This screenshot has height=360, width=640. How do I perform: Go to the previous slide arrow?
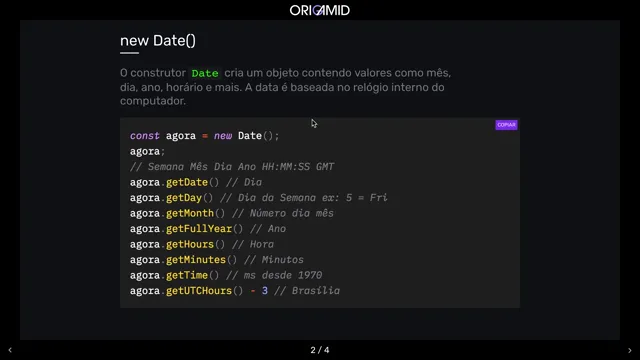10,350
